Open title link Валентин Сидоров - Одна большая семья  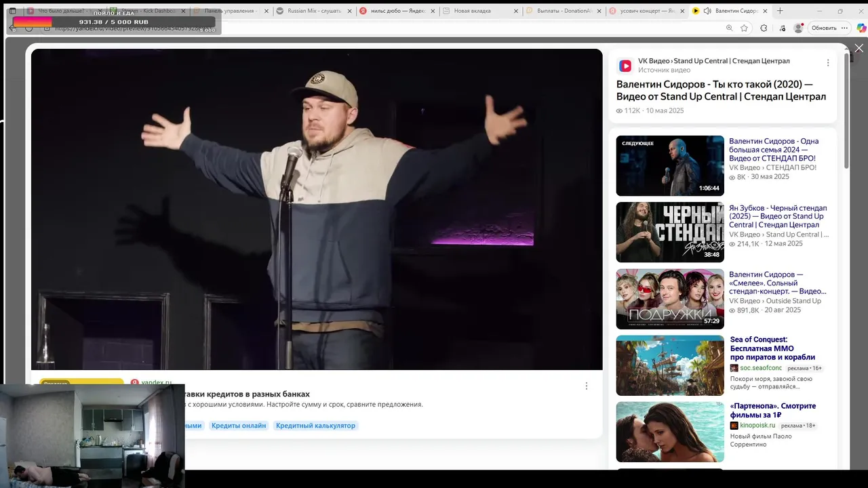pos(774,150)
